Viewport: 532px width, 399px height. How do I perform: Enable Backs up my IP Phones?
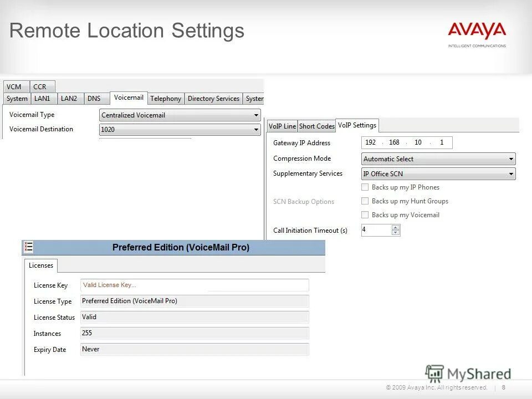pyautogui.click(x=365, y=187)
